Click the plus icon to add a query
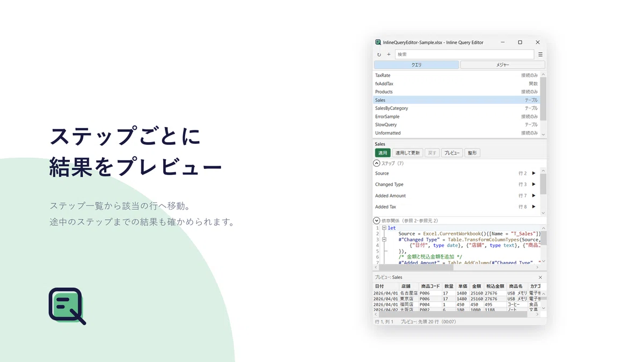Viewport: 644px width, 362px height. (x=389, y=55)
